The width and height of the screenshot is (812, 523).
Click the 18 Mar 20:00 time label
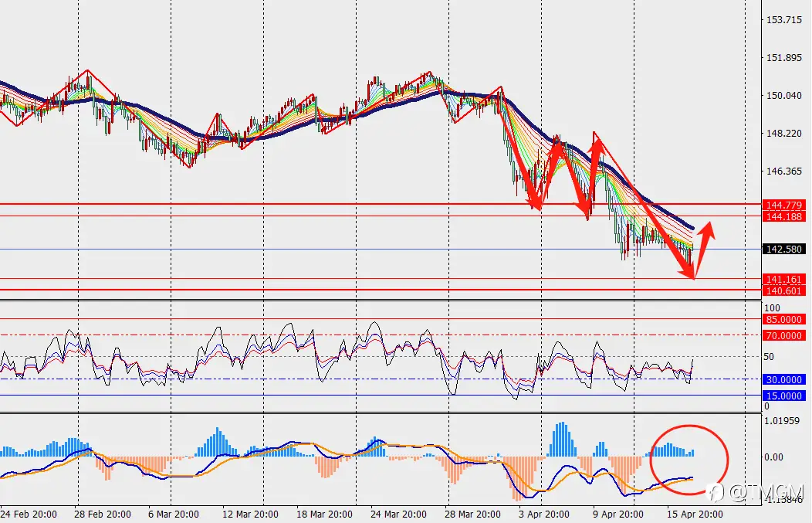click(x=324, y=515)
